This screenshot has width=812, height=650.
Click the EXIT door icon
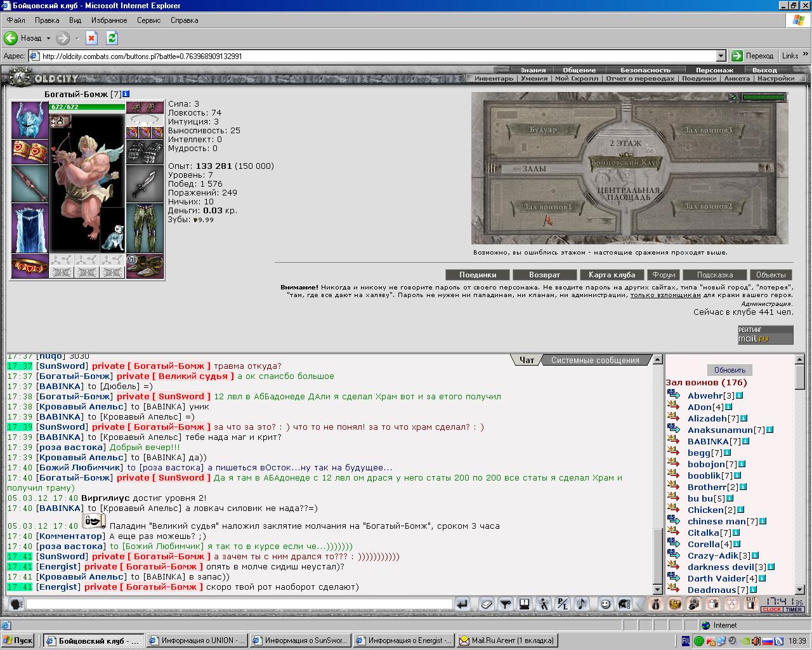coord(751,604)
